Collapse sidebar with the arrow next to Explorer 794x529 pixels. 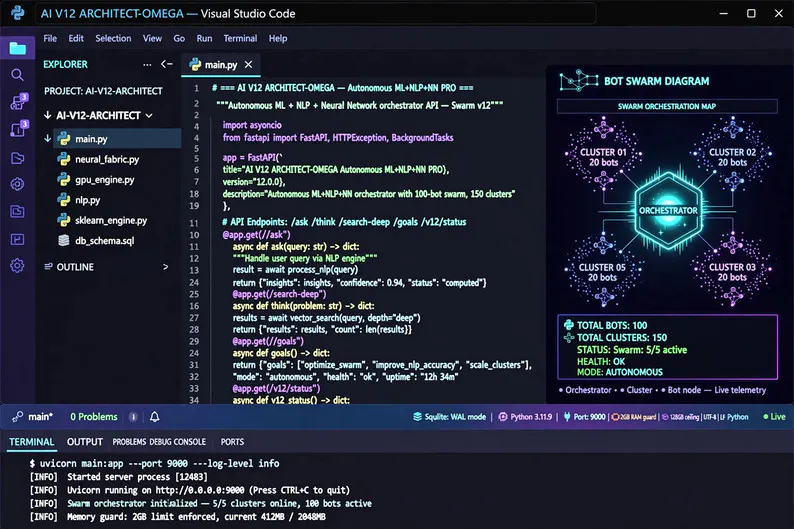coord(167,64)
